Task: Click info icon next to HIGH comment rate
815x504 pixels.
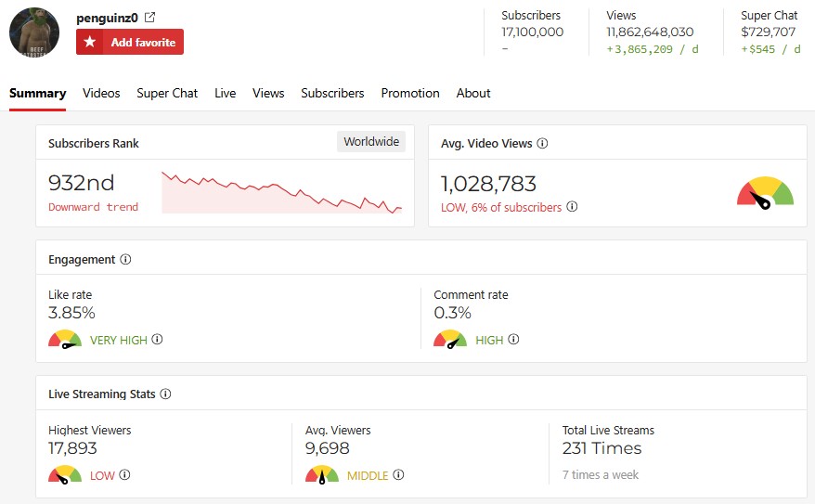Action: click(x=513, y=340)
